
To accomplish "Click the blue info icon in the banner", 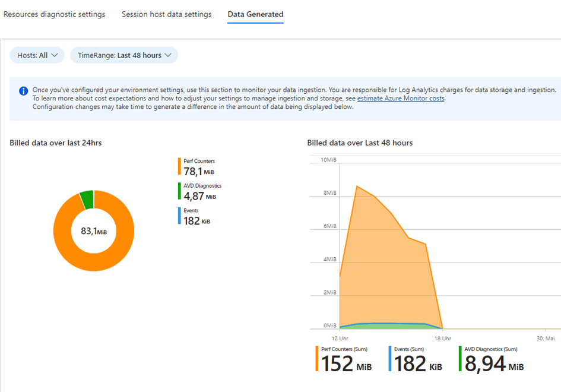I will click(x=24, y=91).
